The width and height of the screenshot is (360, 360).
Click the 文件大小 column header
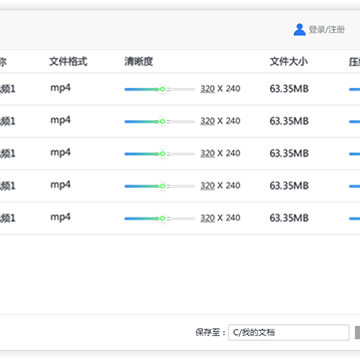(289, 61)
